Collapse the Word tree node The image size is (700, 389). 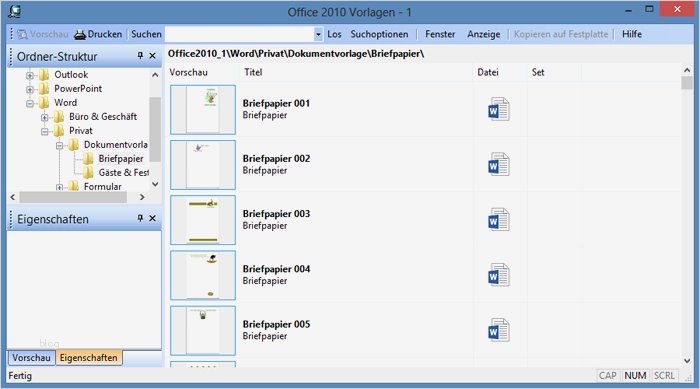pos(30,104)
